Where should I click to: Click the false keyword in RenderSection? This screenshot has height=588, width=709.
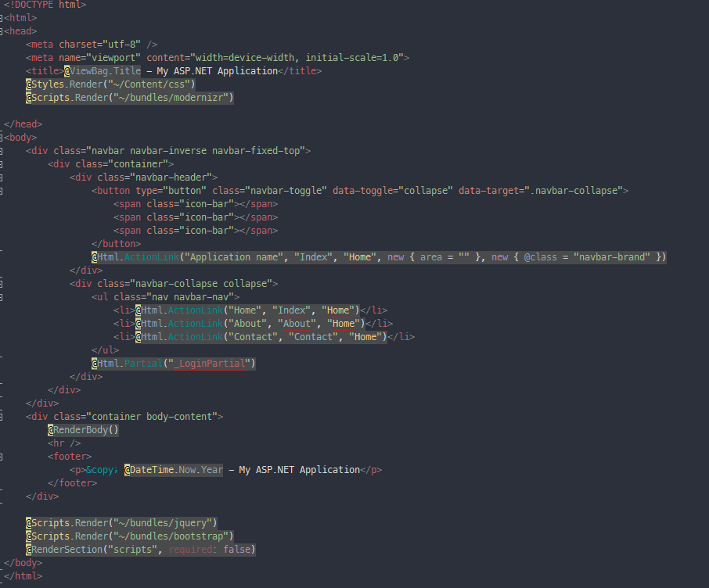click(x=236, y=550)
